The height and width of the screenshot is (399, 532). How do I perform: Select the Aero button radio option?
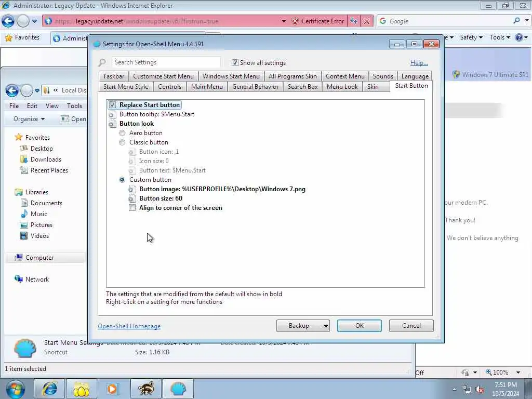click(x=122, y=133)
